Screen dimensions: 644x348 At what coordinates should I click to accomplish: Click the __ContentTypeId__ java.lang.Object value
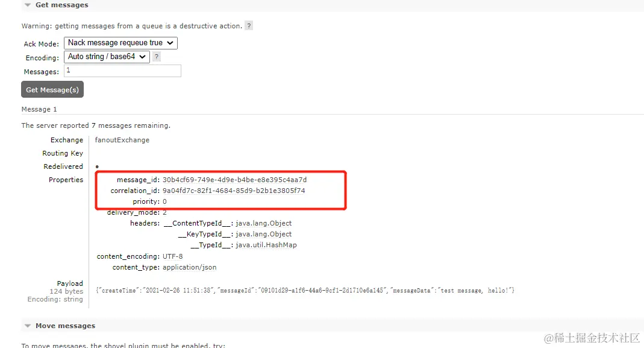[263, 223]
